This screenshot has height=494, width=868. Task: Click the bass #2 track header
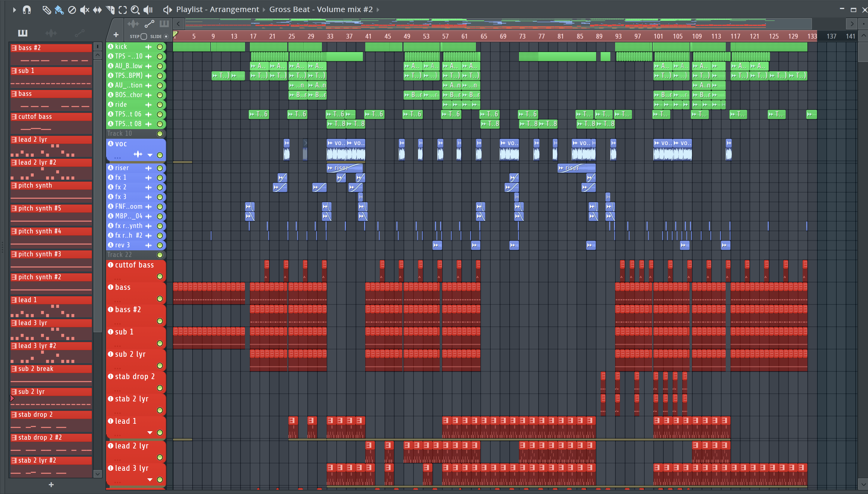tap(136, 315)
